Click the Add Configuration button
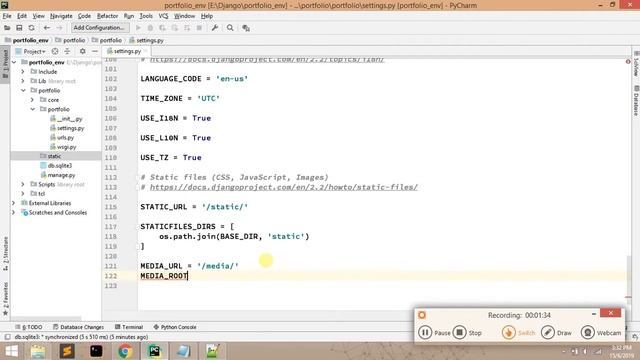This screenshot has width=640, height=360. 100,28
